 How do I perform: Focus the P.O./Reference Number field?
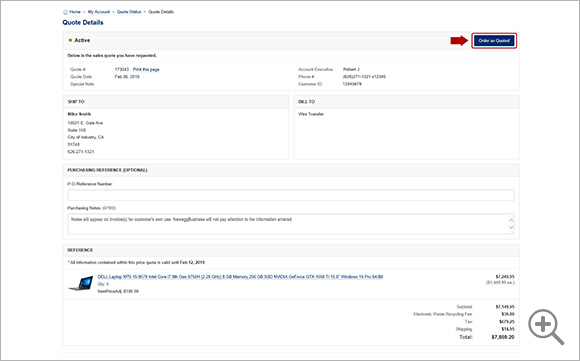[x=291, y=195]
